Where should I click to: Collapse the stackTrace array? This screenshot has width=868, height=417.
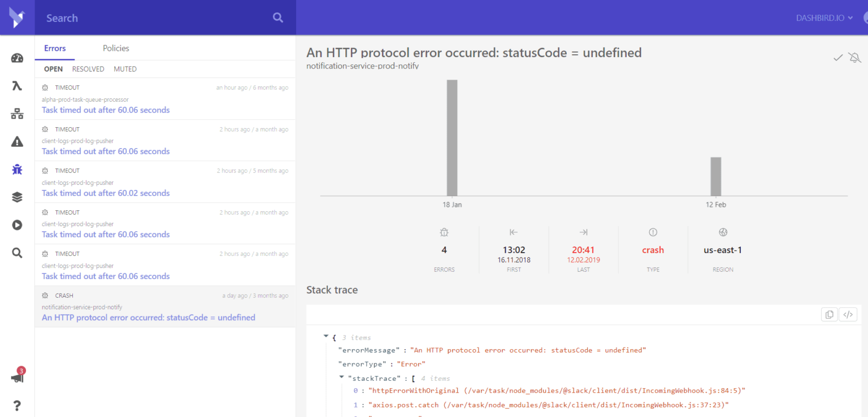point(341,377)
